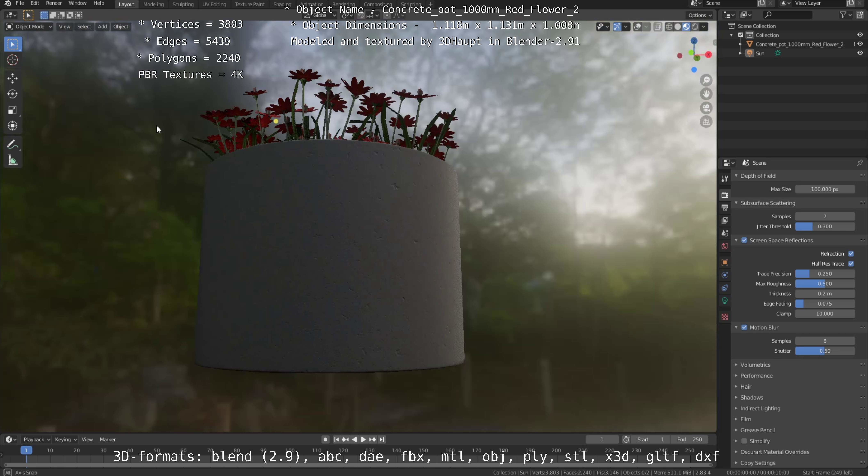Disable Motion Blur checkbox
This screenshot has width=868, height=476.
pyautogui.click(x=744, y=327)
